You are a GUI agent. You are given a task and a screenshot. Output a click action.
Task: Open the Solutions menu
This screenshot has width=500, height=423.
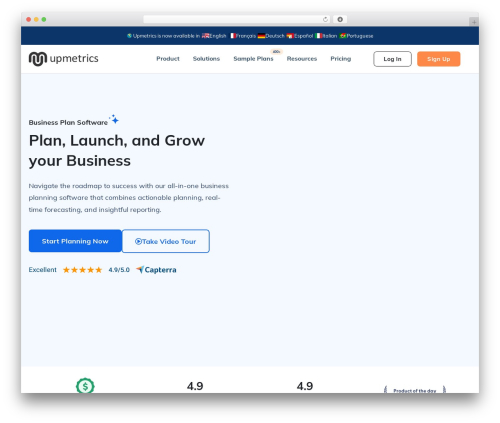(206, 59)
